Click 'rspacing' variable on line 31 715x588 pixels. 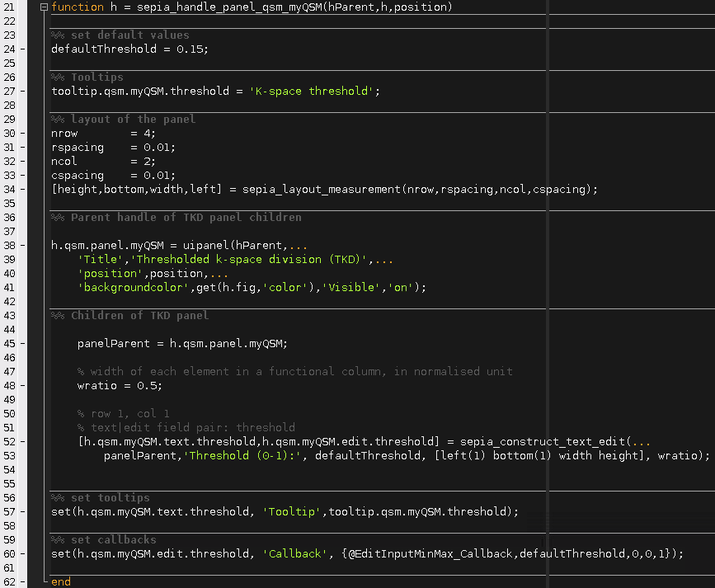[78, 148]
